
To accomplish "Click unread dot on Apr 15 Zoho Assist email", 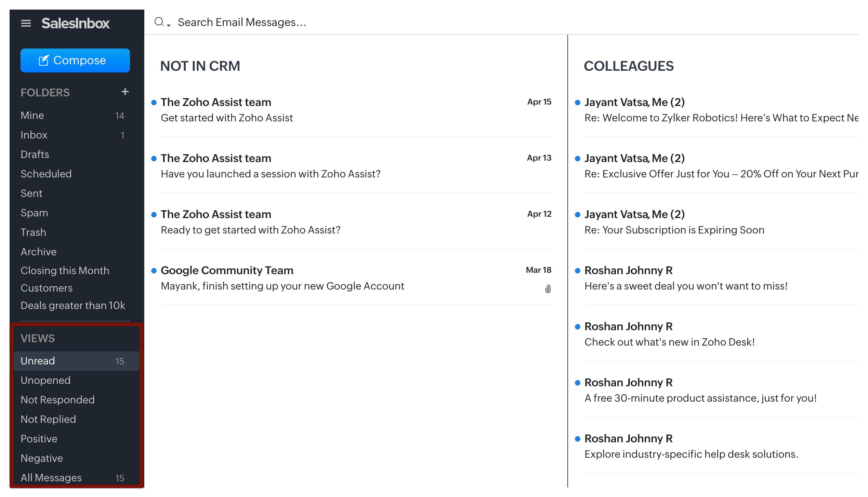I will (154, 103).
